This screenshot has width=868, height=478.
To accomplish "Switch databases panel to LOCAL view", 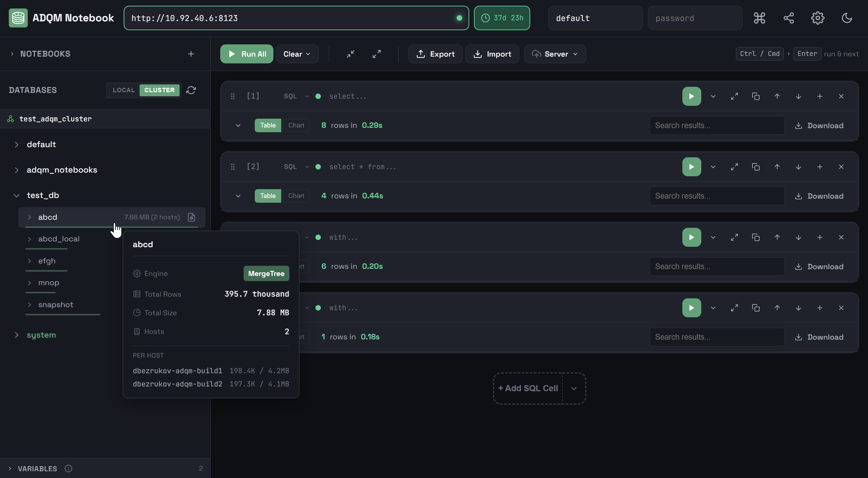I will 123,90.
